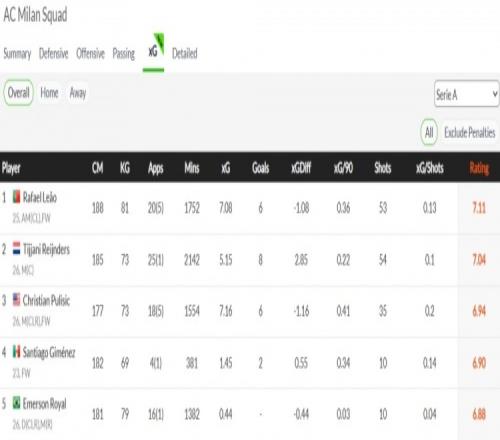Switch to Home matches filter
Image resolution: width=500 pixels, height=440 pixels.
click(49, 93)
